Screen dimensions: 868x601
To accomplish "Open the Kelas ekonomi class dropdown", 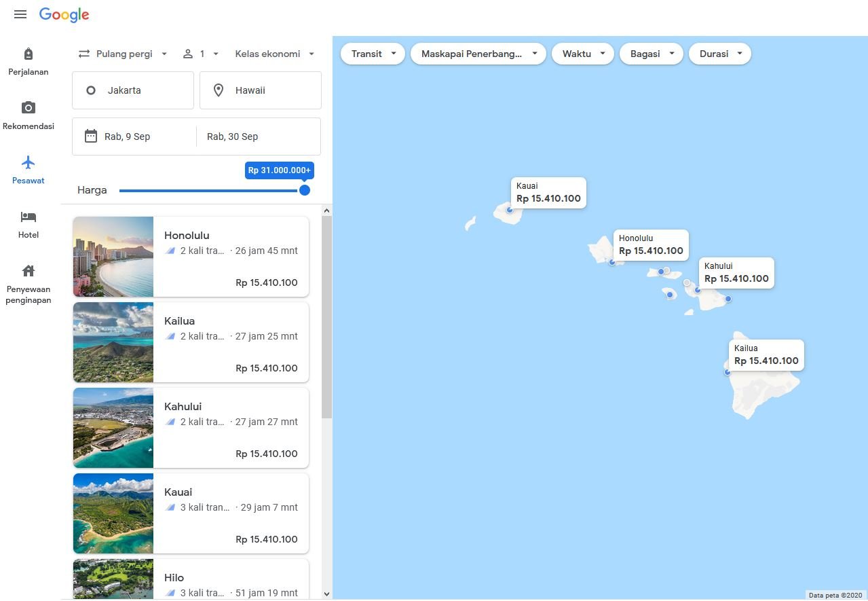I will 274,54.
